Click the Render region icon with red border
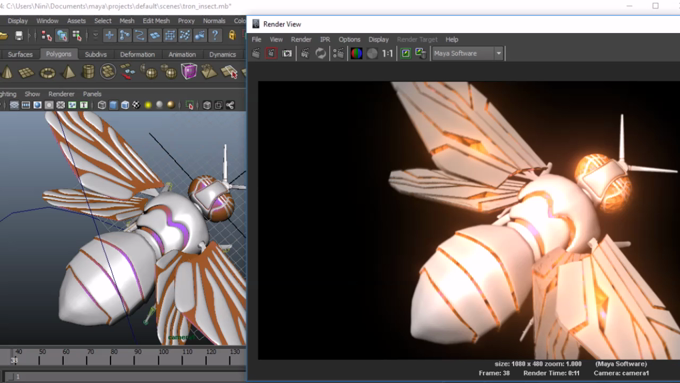Image resolution: width=680 pixels, height=383 pixels. (x=271, y=53)
